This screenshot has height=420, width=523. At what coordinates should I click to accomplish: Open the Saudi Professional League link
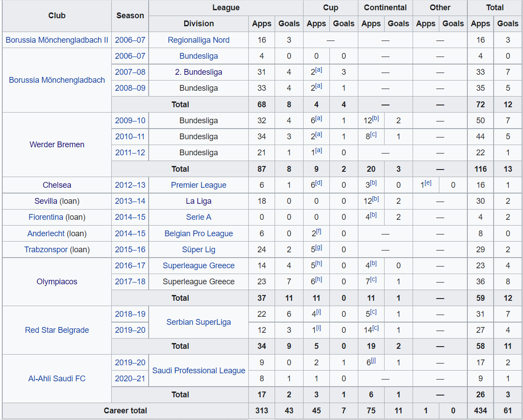click(x=199, y=371)
